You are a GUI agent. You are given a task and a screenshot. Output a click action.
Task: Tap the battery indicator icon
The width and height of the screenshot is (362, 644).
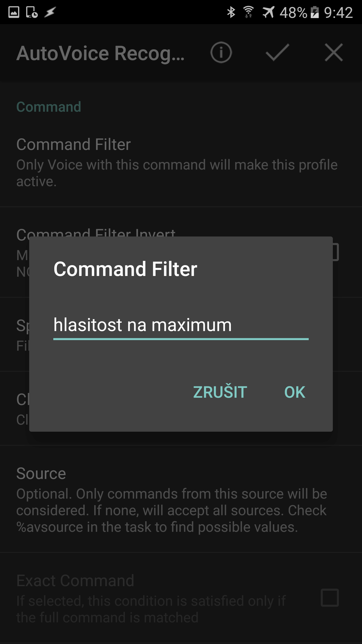click(x=314, y=12)
